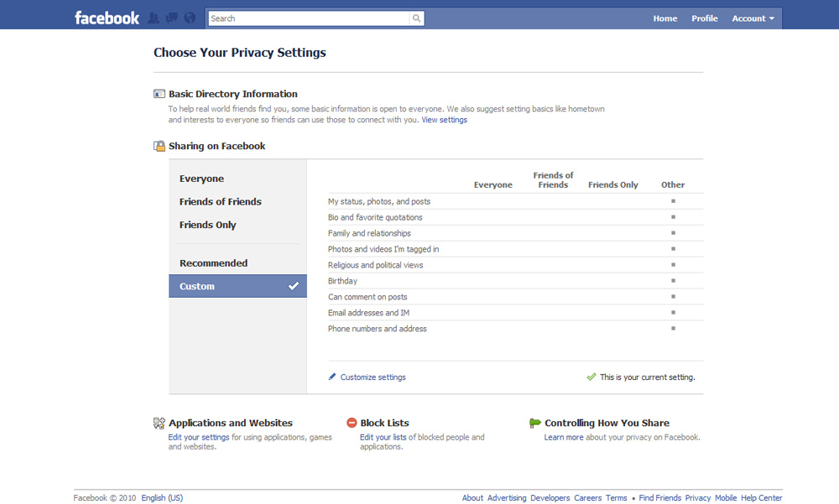
Task: Click the 'Friends Only' column header
Action: [x=613, y=184]
